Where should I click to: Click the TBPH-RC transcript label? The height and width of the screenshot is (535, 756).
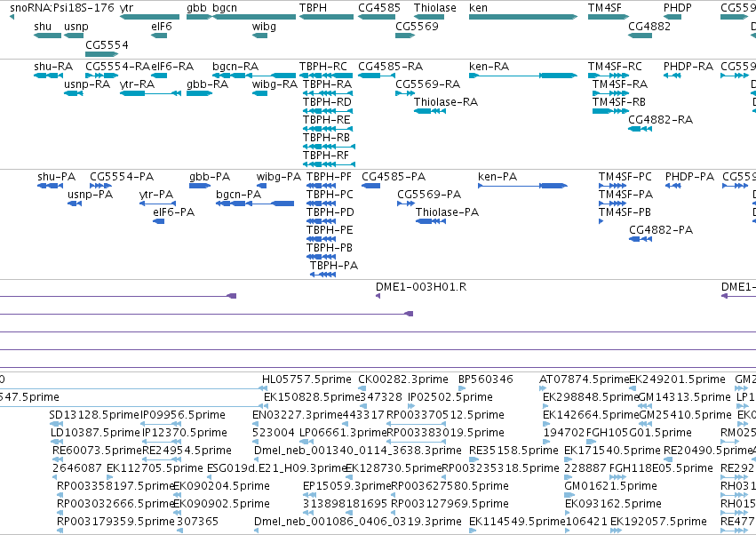323,66
